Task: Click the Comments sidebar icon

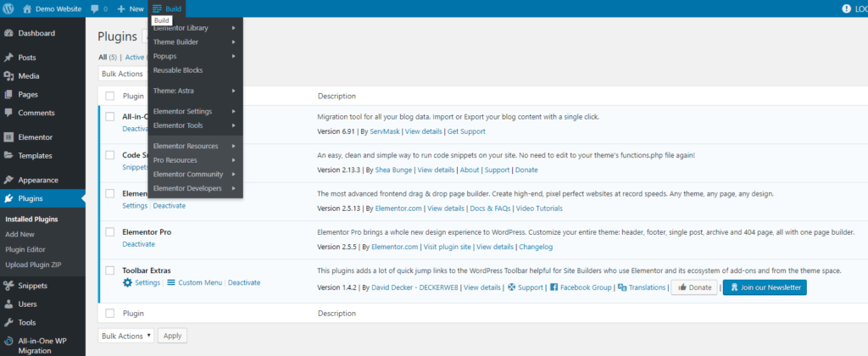Action: pos(8,113)
